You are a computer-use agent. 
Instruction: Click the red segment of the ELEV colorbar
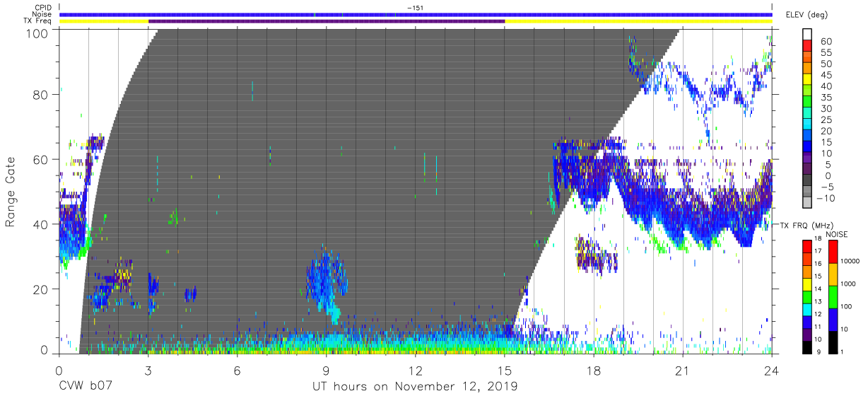pyautogui.click(x=808, y=47)
